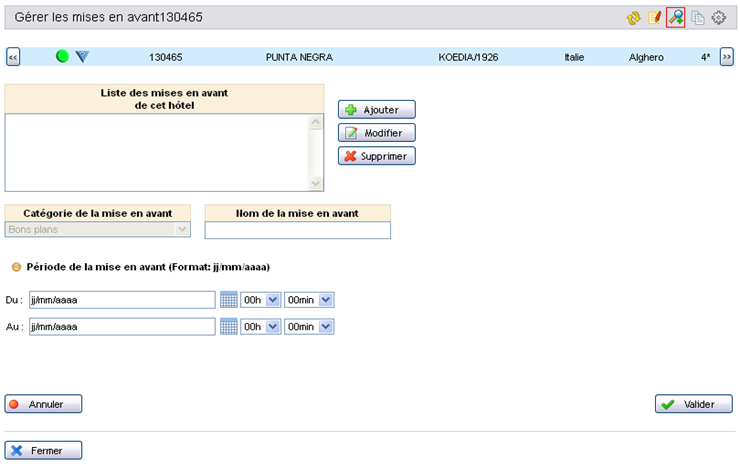740x464 pixels.
Task: Go to previous hotel with << button
Action: click(x=14, y=57)
